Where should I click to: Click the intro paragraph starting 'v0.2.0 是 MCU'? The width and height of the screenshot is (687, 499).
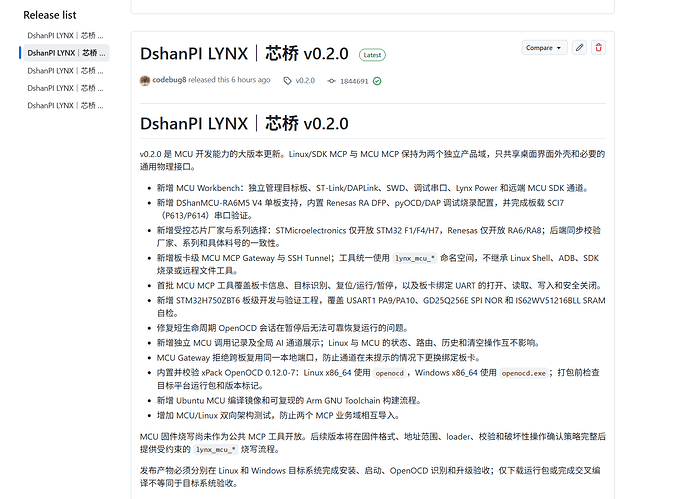(x=372, y=160)
